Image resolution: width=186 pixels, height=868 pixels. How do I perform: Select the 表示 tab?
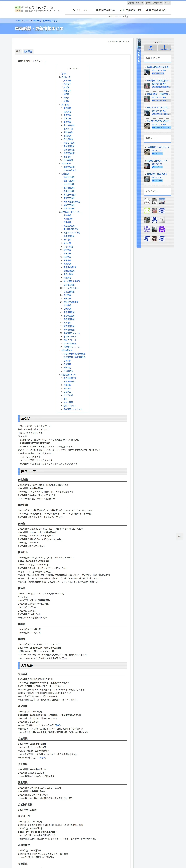(x=18, y=52)
